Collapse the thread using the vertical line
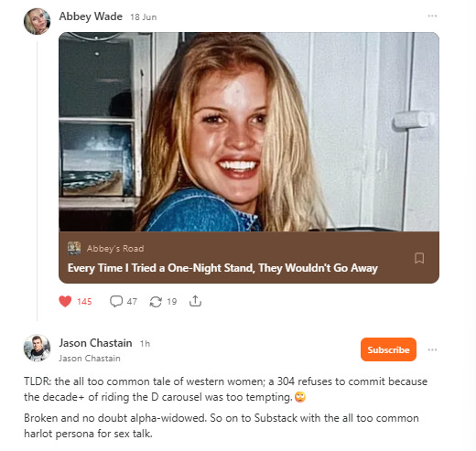Screen dimensions: 476x451 point(38,181)
